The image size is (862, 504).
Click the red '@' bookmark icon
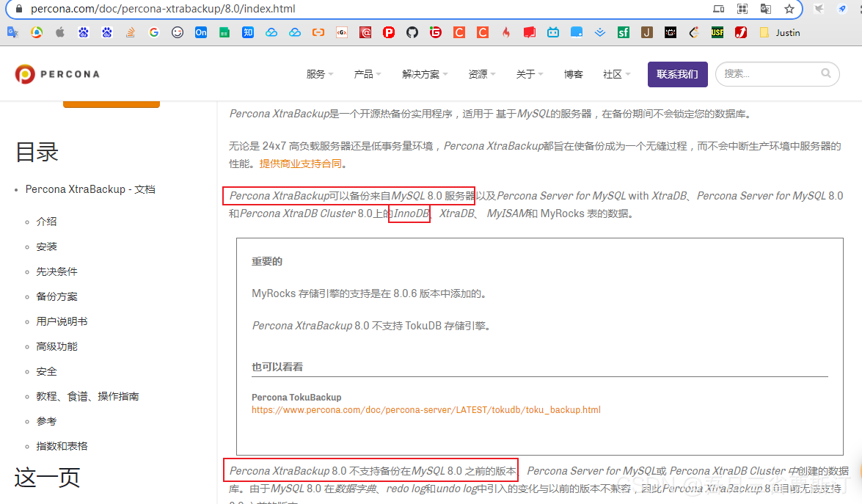pyautogui.click(x=365, y=32)
